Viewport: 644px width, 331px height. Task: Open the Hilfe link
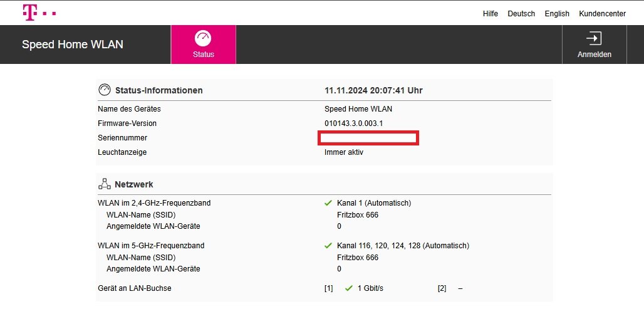click(491, 14)
